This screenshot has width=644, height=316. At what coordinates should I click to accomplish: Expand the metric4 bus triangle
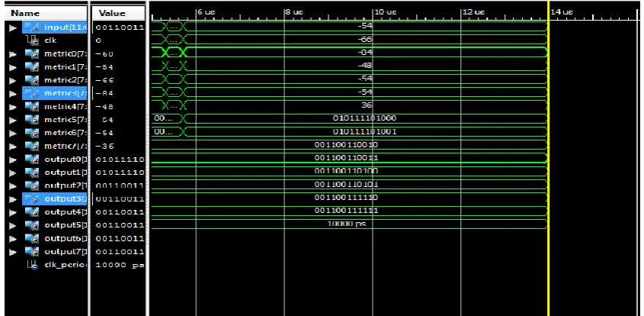[13, 107]
